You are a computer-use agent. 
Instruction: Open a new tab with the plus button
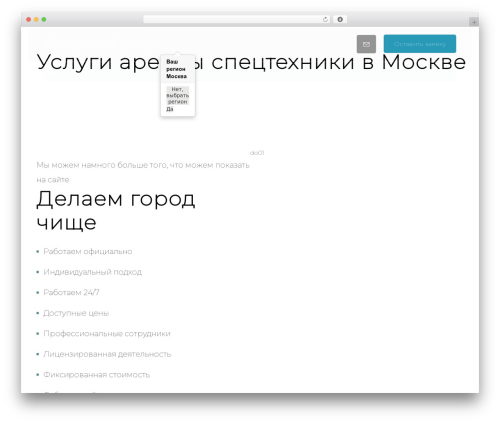[474, 22]
